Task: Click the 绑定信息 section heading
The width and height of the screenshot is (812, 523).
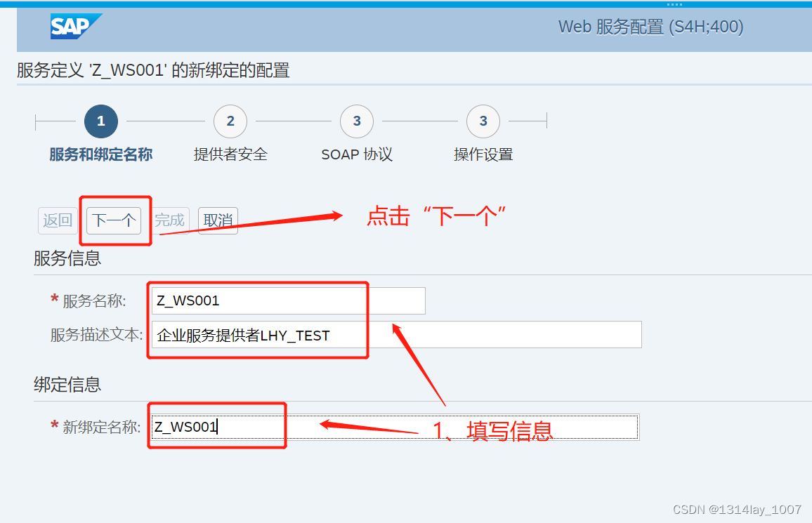Action: [x=67, y=385]
